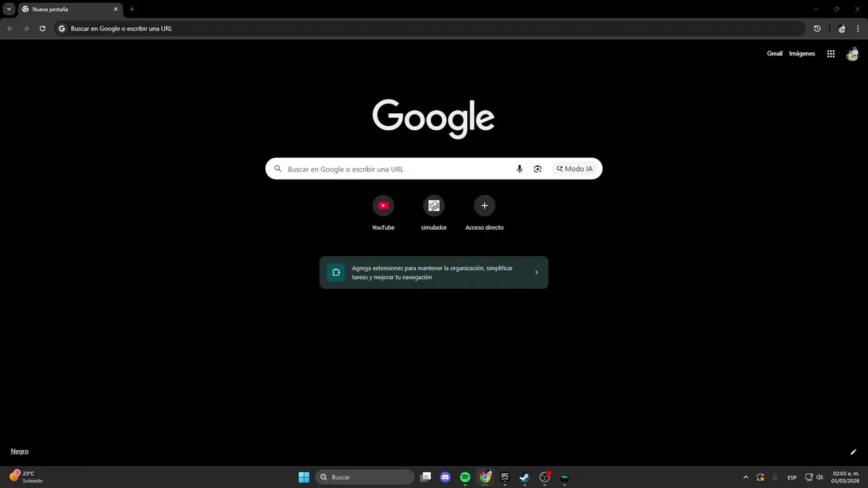
Task: Select the Nueva pestaña tab
Action: click(x=70, y=9)
